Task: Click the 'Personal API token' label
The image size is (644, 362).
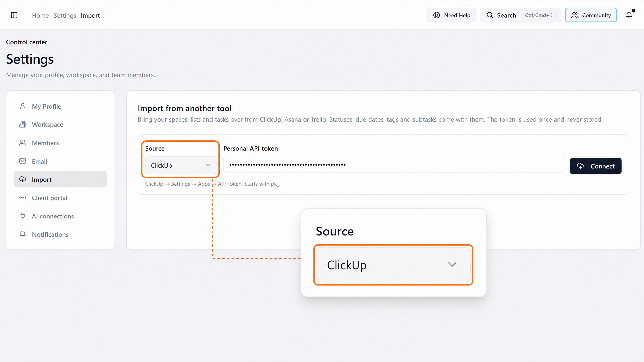Action: pyautogui.click(x=251, y=148)
